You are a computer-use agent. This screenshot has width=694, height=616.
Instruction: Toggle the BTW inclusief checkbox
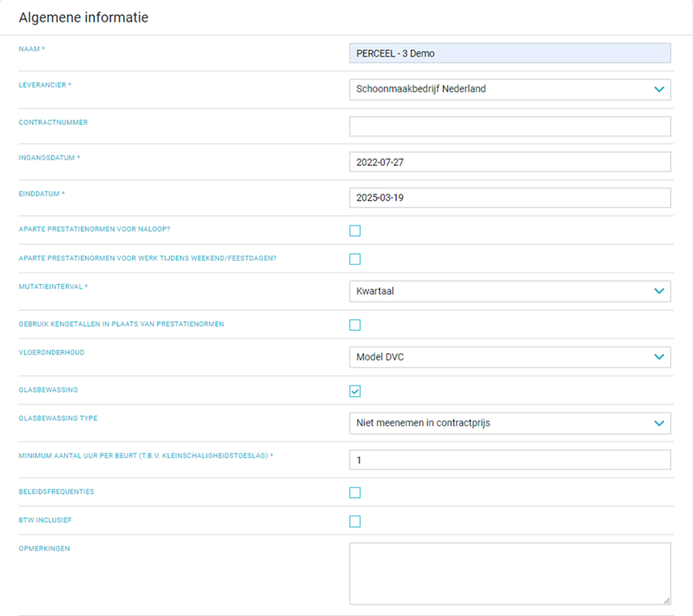[x=355, y=521]
